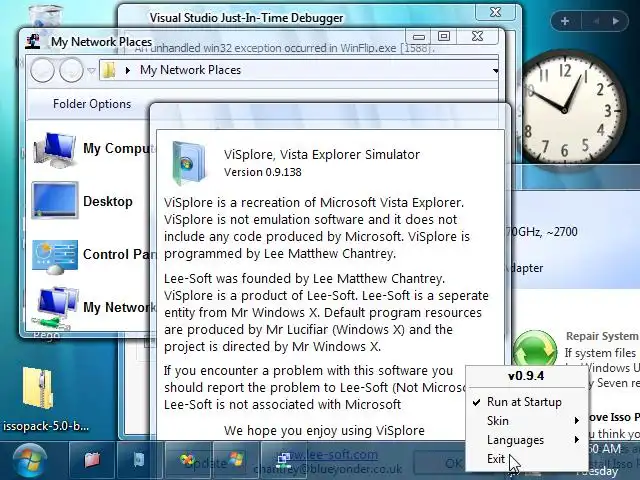The width and height of the screenshot is (640, 480).
Task: Click the Tuesday date text in tray
Action: pyautogui.click(x=597, y=471)
